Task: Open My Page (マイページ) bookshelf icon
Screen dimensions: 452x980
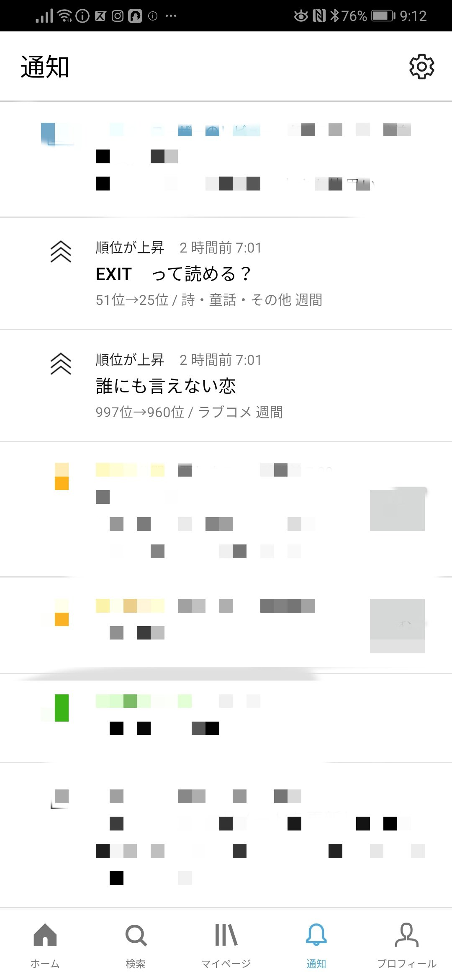Action: coord(226,935)
